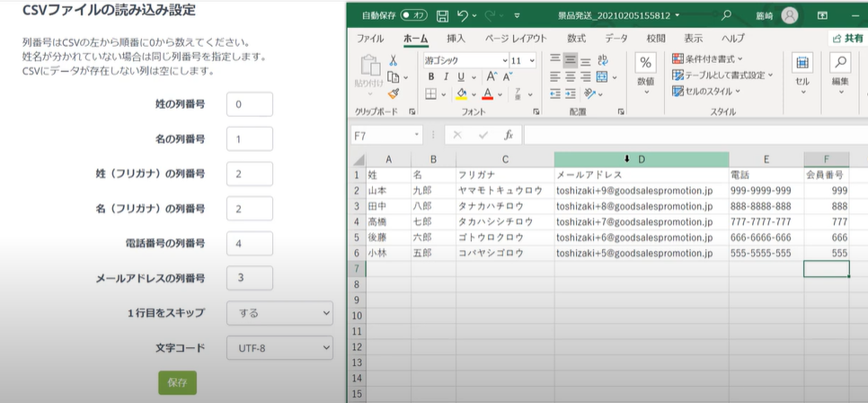Click the Orientation text angle icon
This screenshot has height=403, width=868.
[x=589, y=94]
